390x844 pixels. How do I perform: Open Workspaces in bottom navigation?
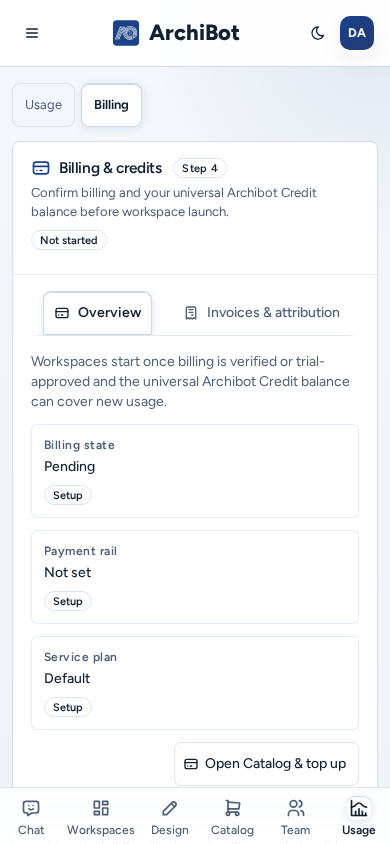tap(101, 817)
